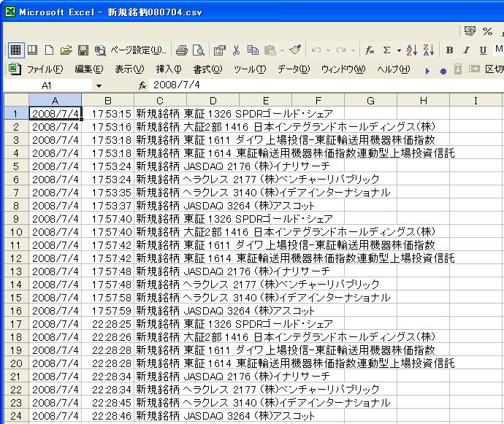Click the AutoSum sigma icon
The width and height of the screenshot is (504, 424).
386,50
